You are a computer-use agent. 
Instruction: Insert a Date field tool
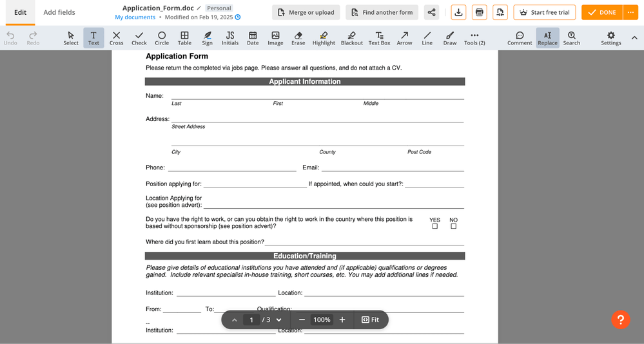[253, 38]
